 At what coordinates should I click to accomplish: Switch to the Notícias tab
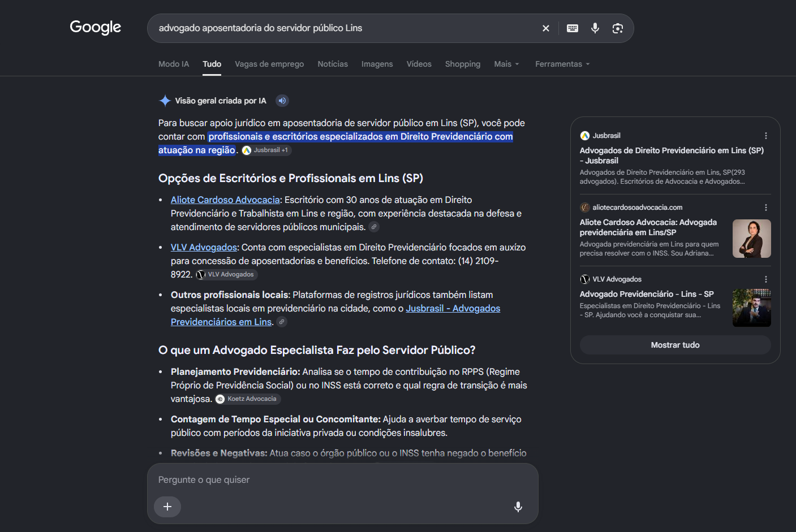333,64
